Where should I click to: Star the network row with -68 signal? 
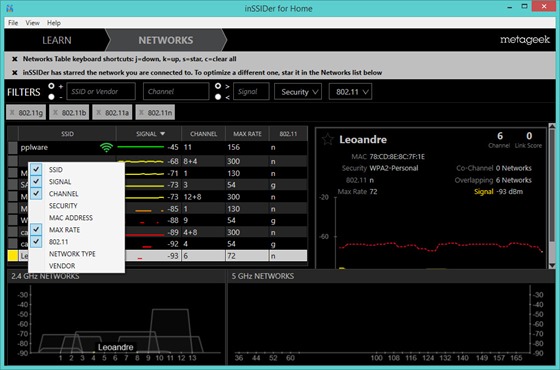click(x=13, y=161)
